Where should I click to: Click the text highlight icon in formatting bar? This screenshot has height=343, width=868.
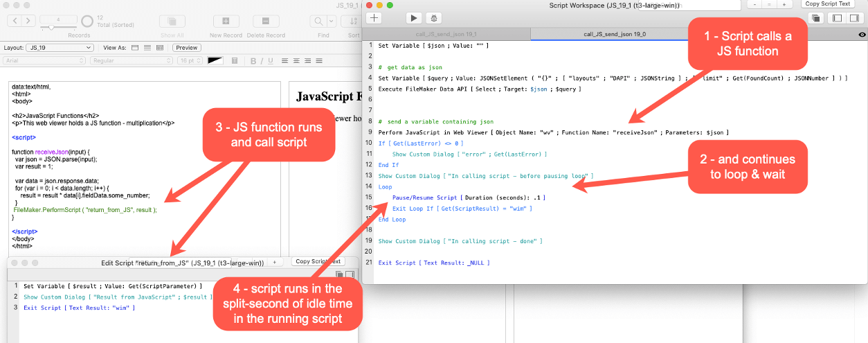[235, 61]
